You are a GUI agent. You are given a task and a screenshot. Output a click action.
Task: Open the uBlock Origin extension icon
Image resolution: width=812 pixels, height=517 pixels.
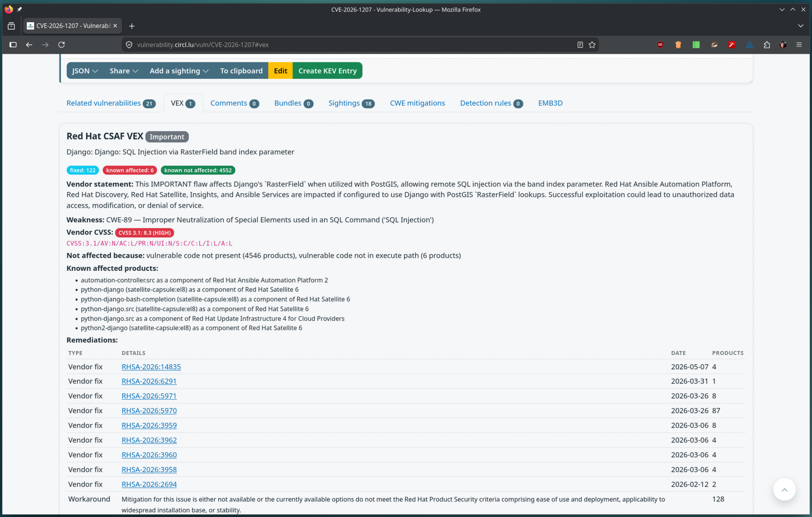pyautogui.click(x=660, y=45)
